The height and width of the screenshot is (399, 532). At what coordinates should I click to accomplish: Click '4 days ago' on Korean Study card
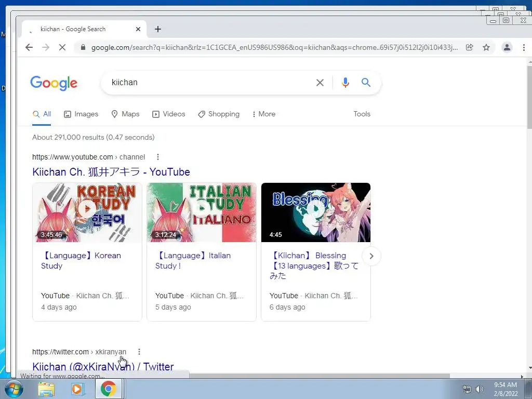pos(59,307)
